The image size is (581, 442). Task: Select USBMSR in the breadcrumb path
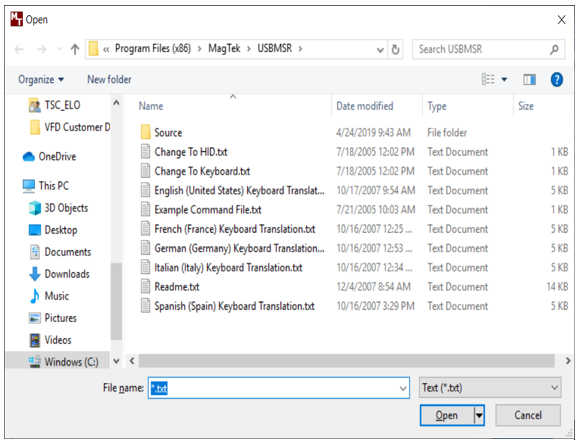click(x=275, y=49)
